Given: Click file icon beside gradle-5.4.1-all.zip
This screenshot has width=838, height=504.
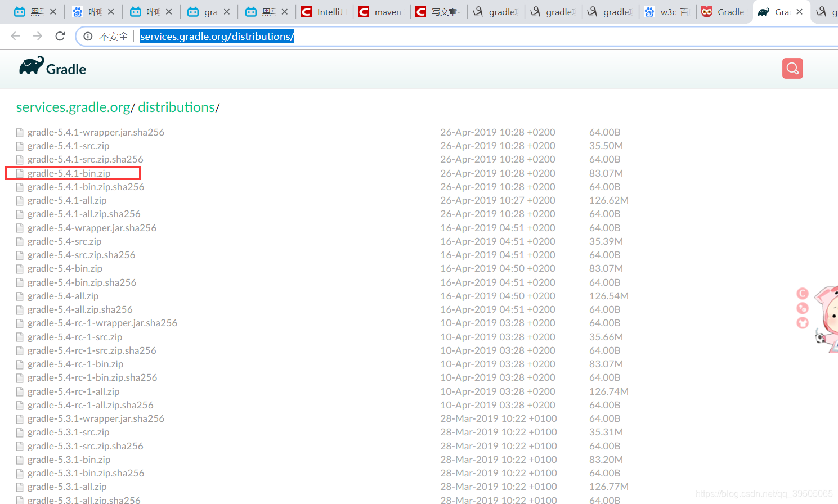Looking at the screenshot, I should point(20,201).
